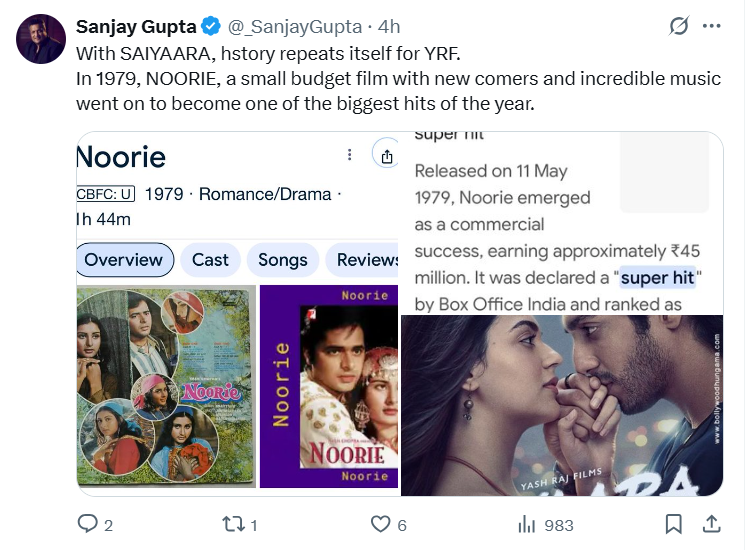
Task: Share the tweet via upload icon
Action: 711,524
